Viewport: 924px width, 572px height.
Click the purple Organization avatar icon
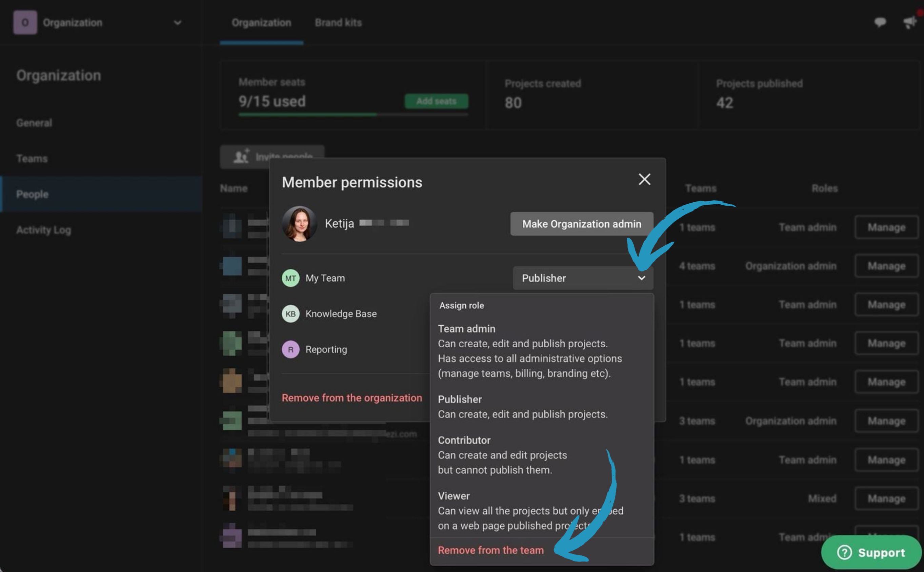click(x=25, y=23)
